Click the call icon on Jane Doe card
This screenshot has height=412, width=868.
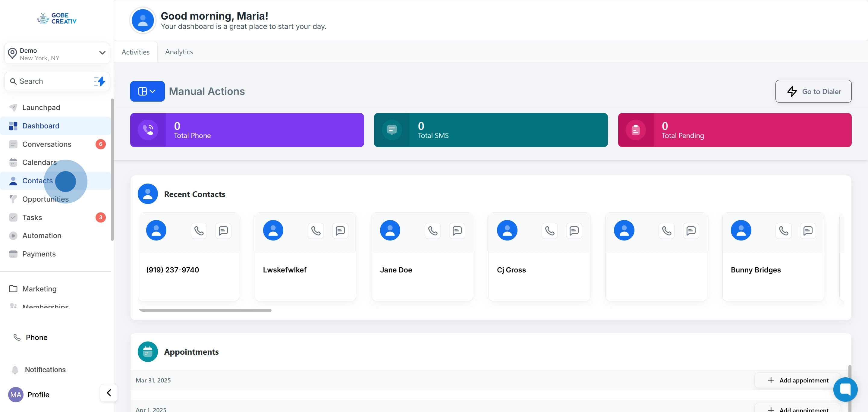pyautogui.click(x=433, y=231)
